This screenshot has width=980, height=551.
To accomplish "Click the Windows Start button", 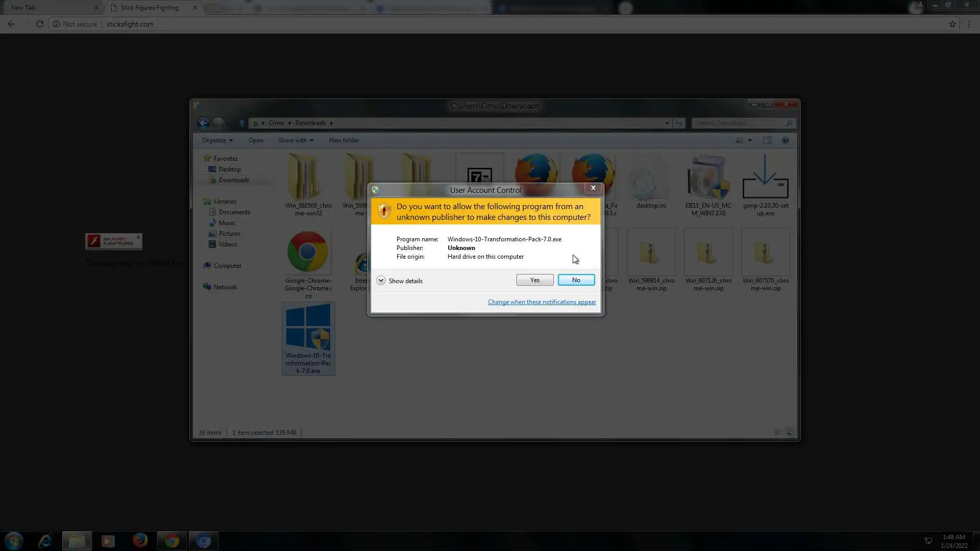I will (x=14, y=541).
